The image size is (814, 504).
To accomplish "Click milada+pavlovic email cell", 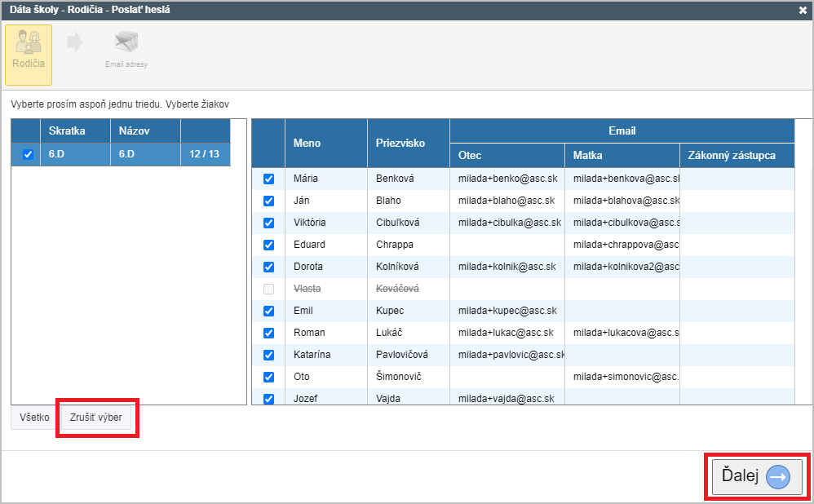I will 507,355.
